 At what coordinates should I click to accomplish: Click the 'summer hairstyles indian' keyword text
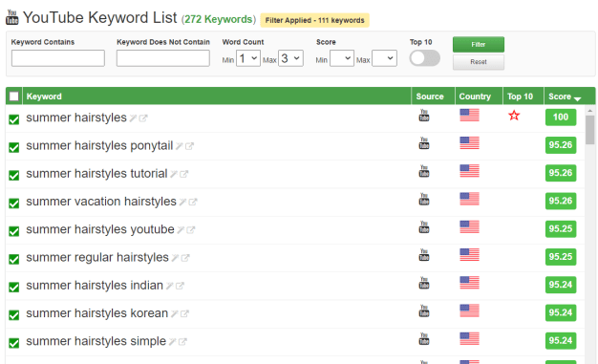95,286
